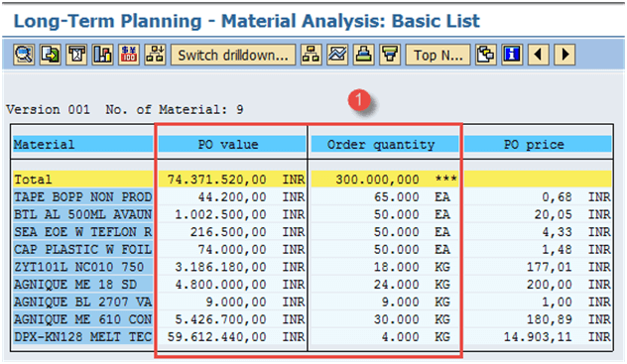Click the key figure text icon
This screenshot has height=364, width=627.
[x=76, y=55]
